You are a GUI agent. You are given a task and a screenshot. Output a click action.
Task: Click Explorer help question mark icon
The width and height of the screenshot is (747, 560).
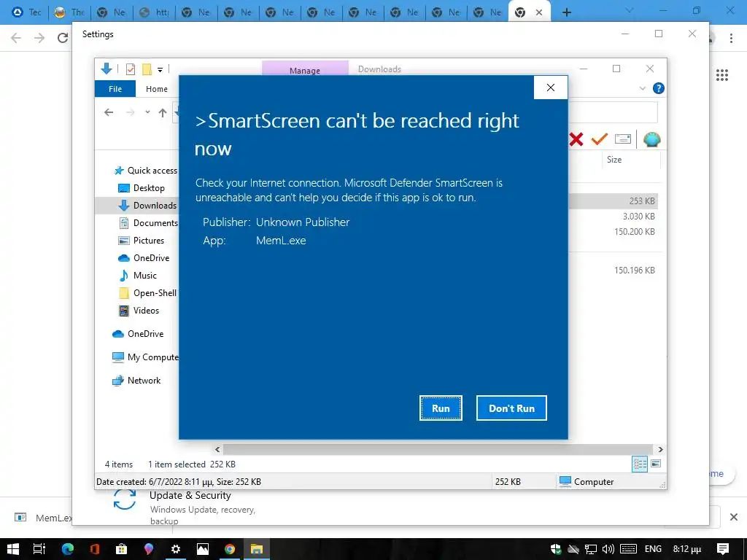(x=659, y=88)
